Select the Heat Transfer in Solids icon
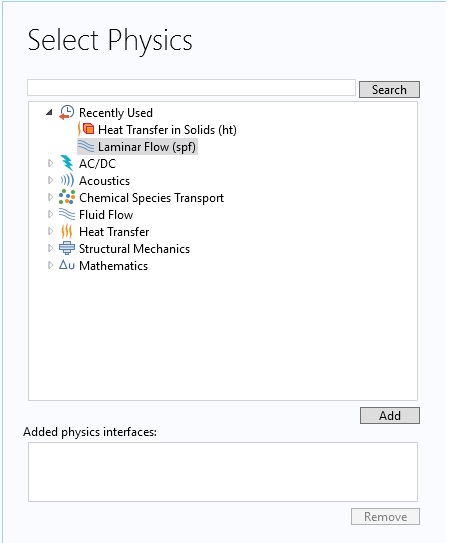Image resolution: width=460 pixels, height=543 pixels. 86,129
